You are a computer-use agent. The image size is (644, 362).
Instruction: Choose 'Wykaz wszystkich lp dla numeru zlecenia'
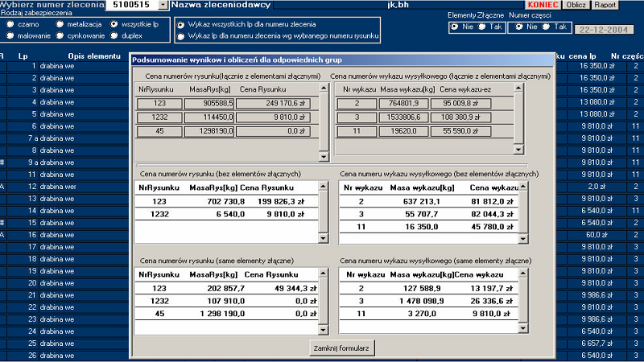[180, 25]
